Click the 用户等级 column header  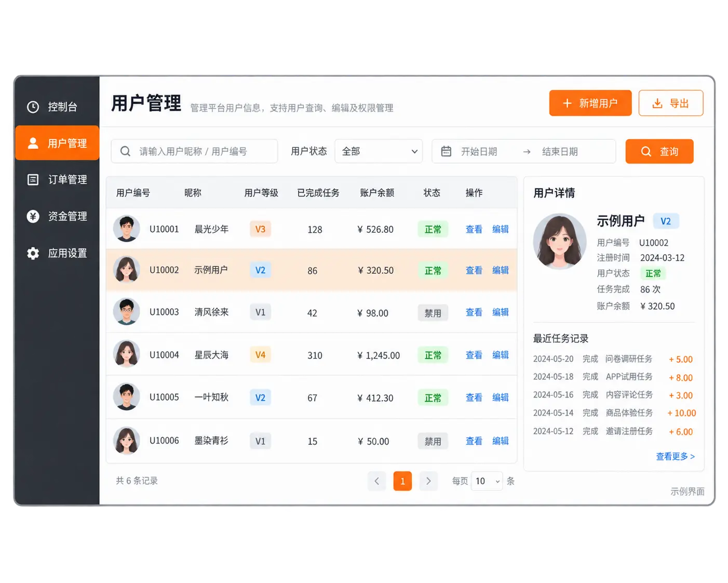(261, 193)
